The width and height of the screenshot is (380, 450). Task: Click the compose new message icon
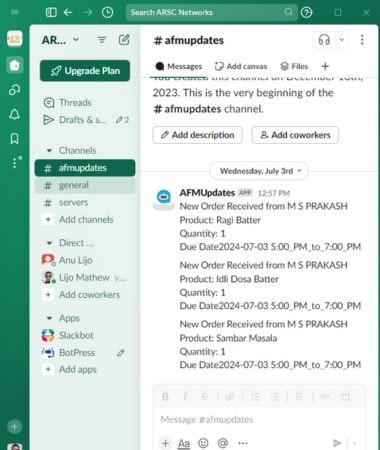[x=124, y=40]
